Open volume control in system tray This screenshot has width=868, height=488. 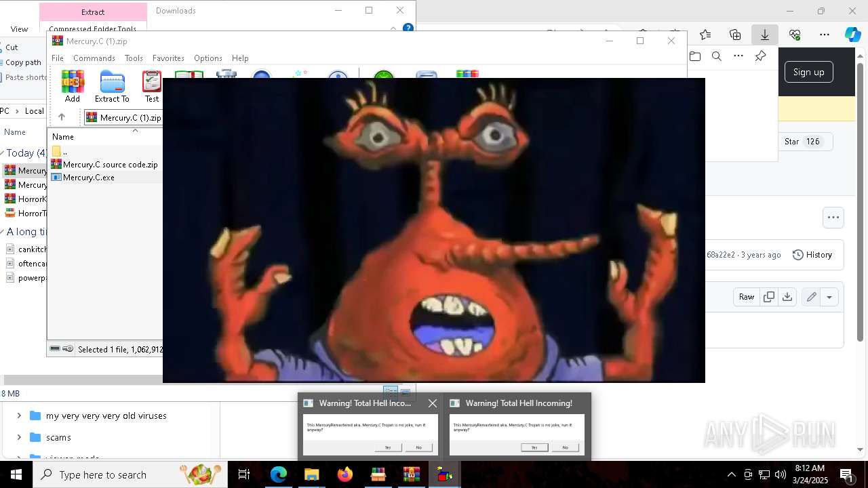point(781,474)
